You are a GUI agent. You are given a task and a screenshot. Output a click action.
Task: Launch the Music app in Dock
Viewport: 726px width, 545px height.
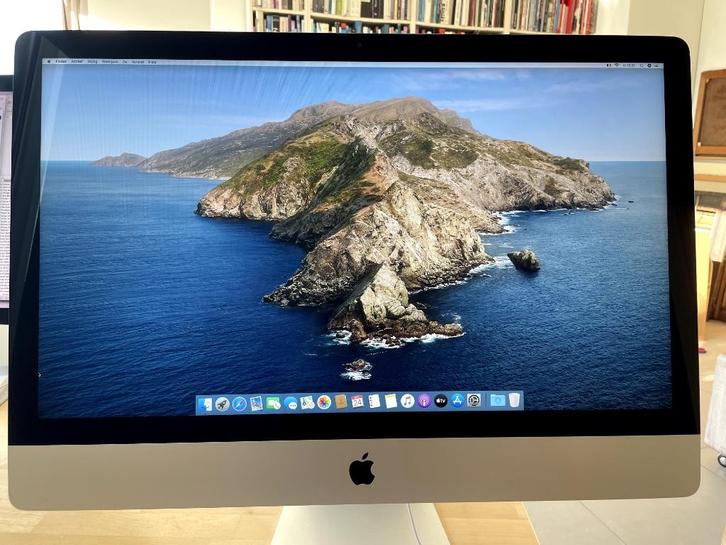[407, 401]
